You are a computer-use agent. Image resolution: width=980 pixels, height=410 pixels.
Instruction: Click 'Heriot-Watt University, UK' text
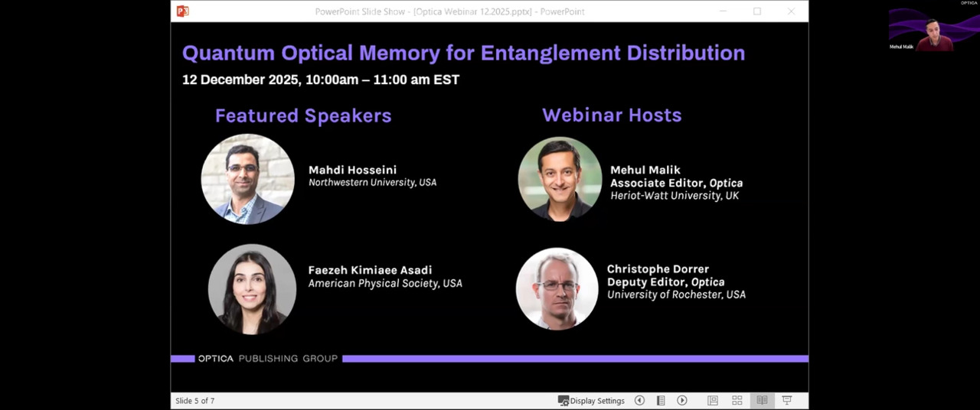[675, 196]
